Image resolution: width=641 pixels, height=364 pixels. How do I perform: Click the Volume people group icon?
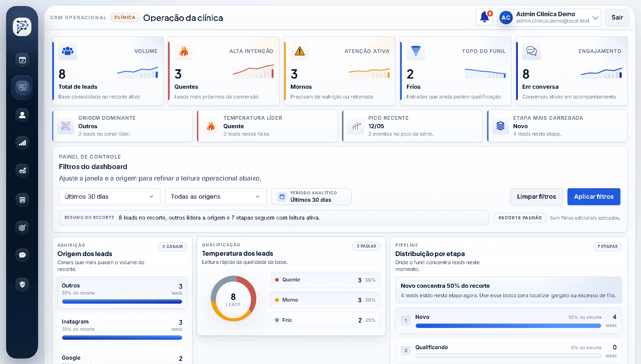pyautogui.click(x=68, y=51)
